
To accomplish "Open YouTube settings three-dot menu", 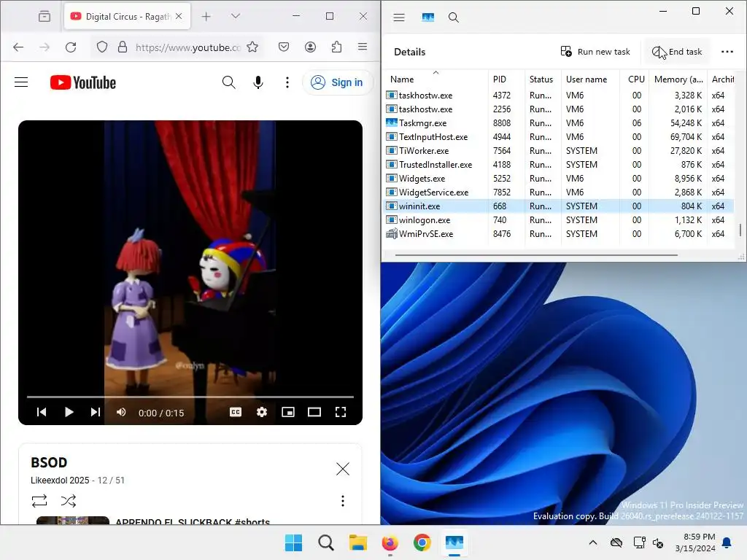I will [287, 82].
